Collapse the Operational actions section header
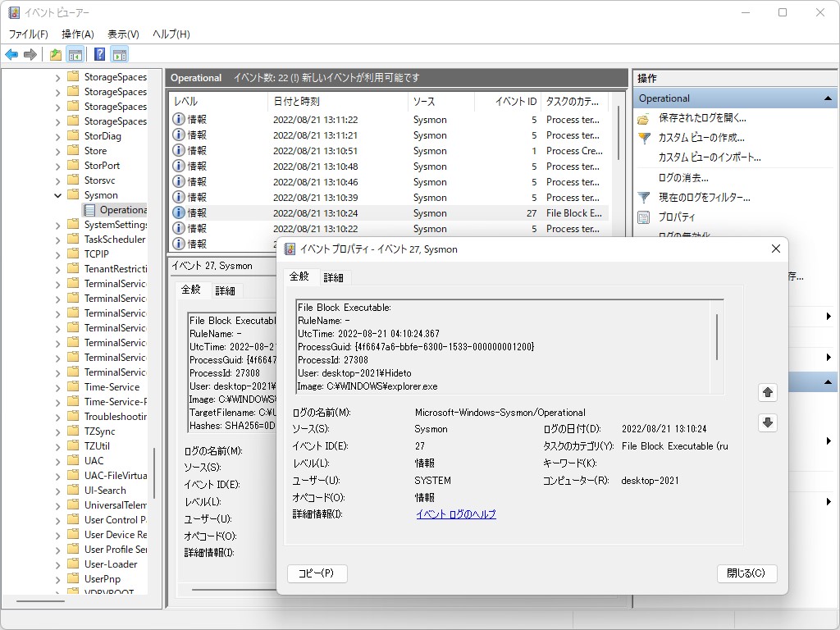The width and height of the screenshot is (840, 630). pos(828,98)
